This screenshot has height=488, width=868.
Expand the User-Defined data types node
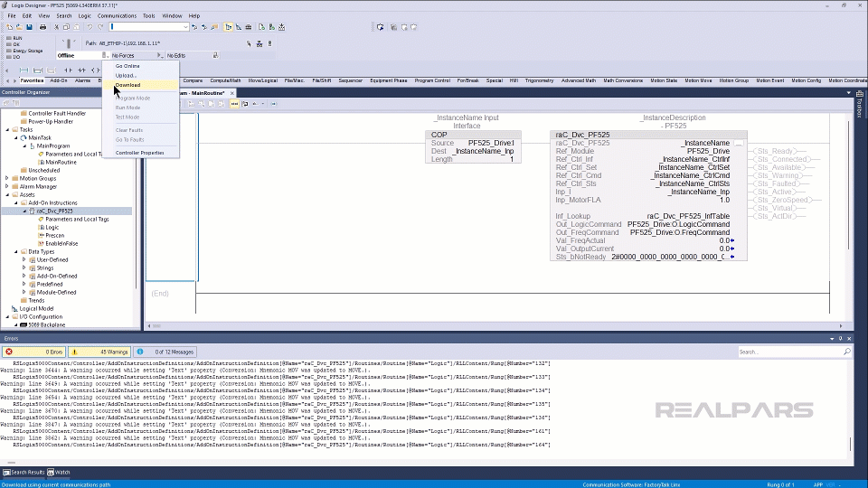[24, 259]
